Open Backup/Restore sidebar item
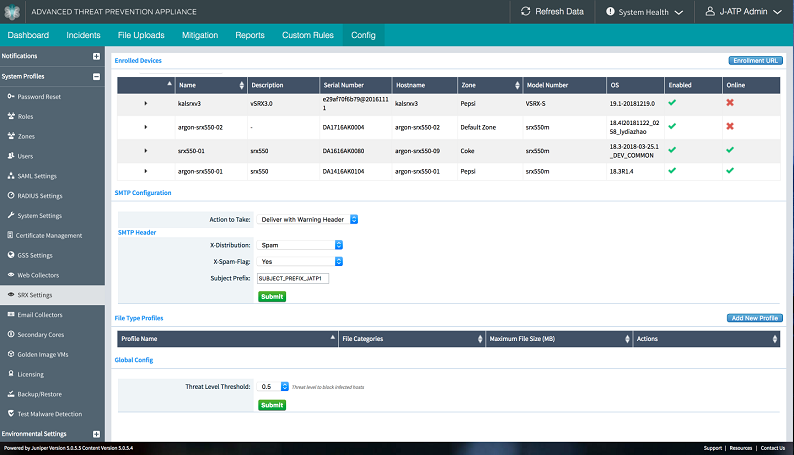The height and width of the screenshot is (455, 794). click(x=42, y=394)
